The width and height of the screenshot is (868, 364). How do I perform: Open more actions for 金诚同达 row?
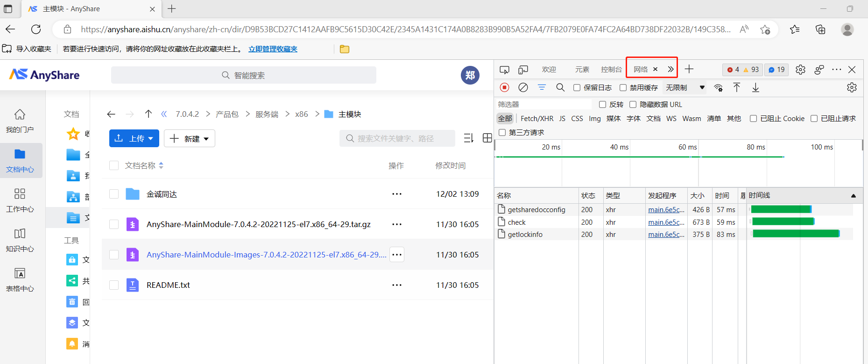pyautogui.click(x=397, y=194)
